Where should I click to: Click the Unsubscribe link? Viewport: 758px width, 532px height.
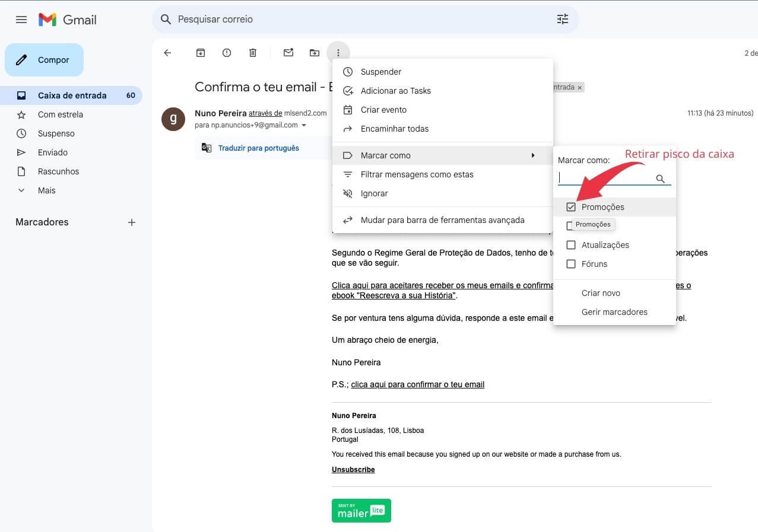pyautogui.click(x=353, y=470)
